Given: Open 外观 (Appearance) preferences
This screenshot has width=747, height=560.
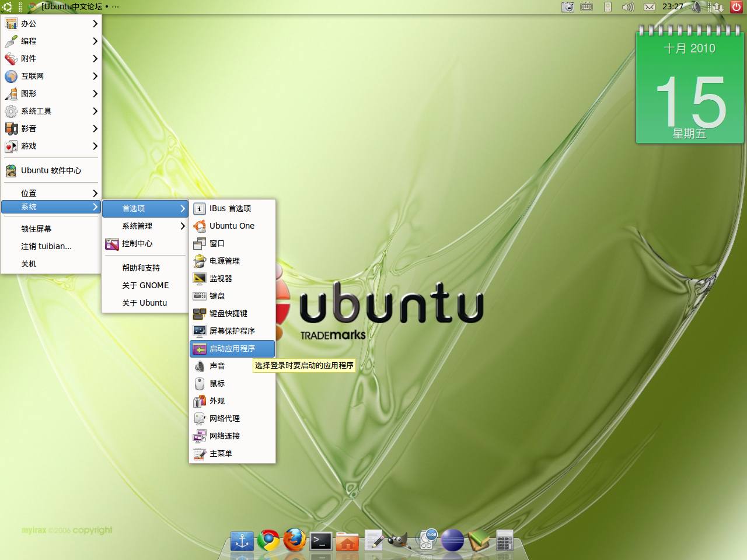Looking at the screenshot, I should [x=232, y=401].
